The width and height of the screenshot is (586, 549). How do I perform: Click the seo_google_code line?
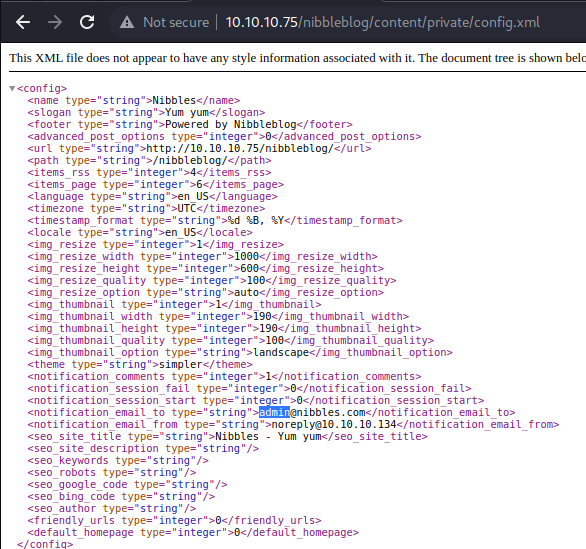tap(127, 484)
